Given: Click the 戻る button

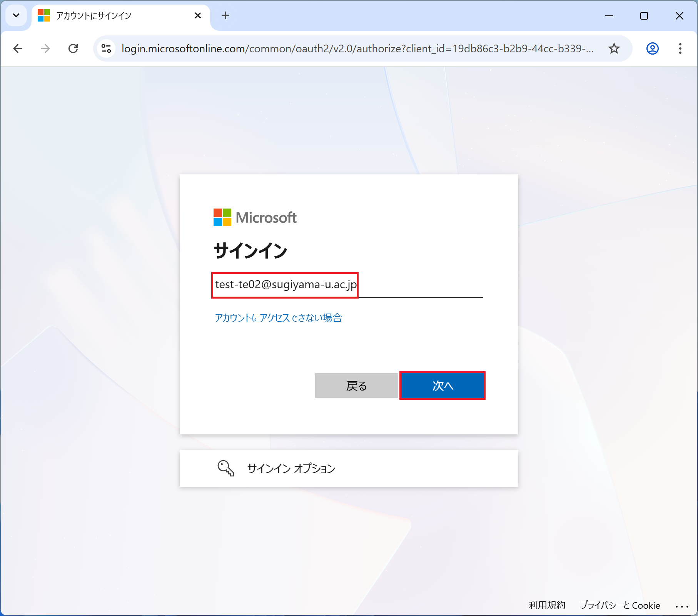Looking at the screenshot, I should click(356, 386).
